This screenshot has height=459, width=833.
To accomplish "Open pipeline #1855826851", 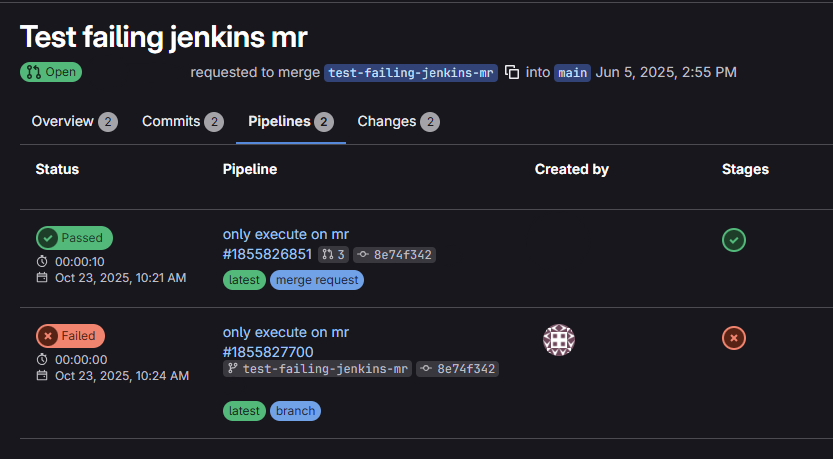I will pos(267,254).
